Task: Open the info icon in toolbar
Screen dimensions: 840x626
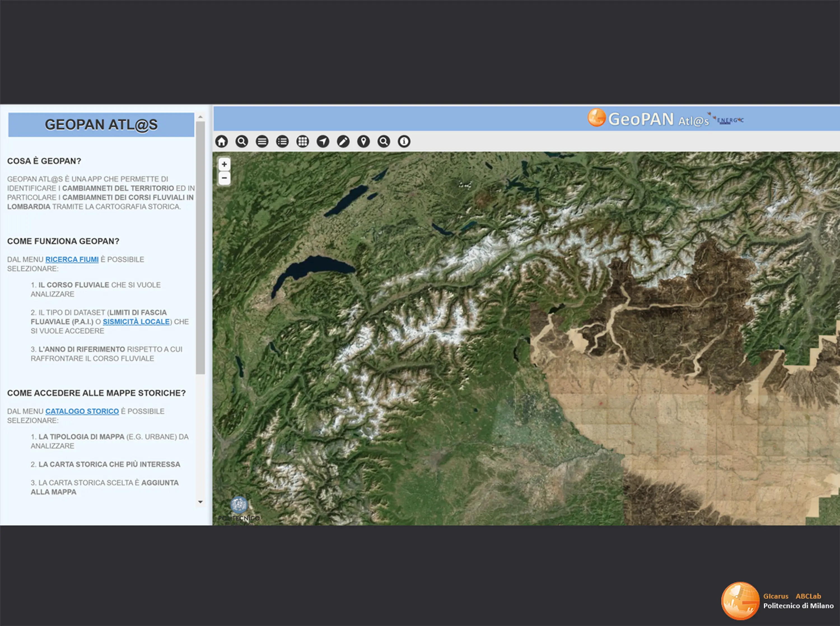Action: point(404,141)
